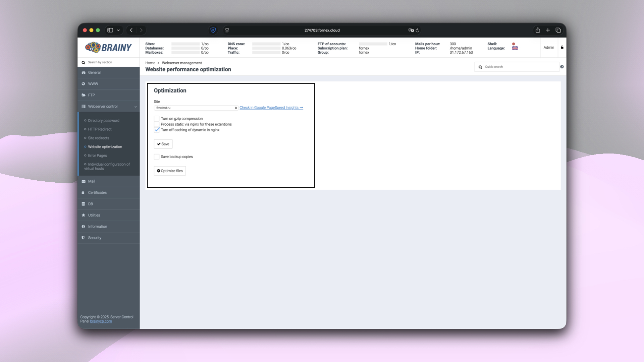The image size is (644, 362).
Task: Click the Optimize files button
Action: [169, 171]
